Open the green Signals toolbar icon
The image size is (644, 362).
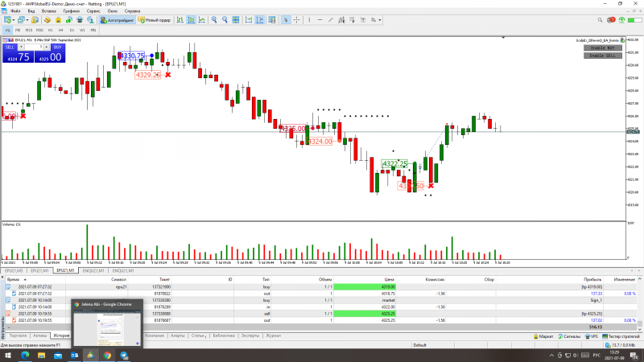click(x=68, y=19)
